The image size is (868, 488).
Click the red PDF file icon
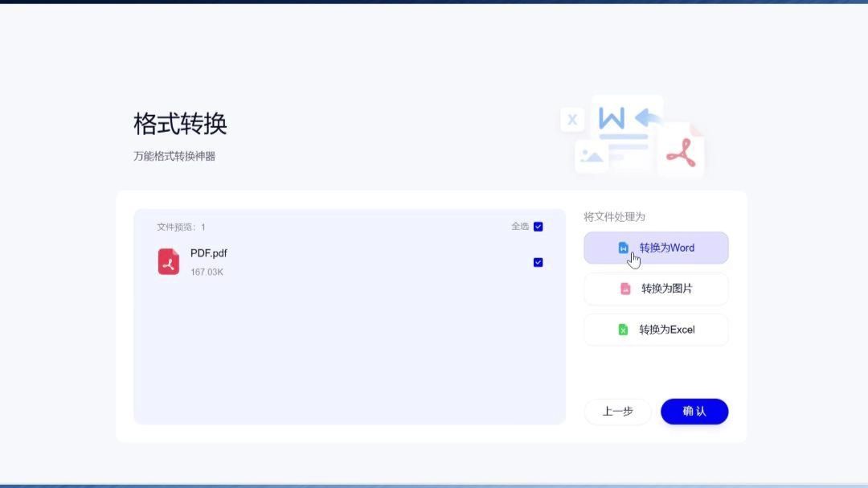click(x=168, y=261)
